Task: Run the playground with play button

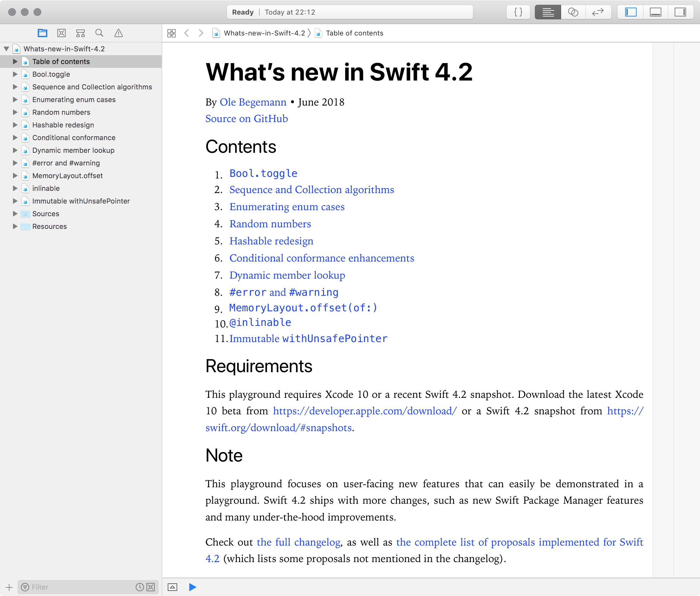Action: pos(192,587)
